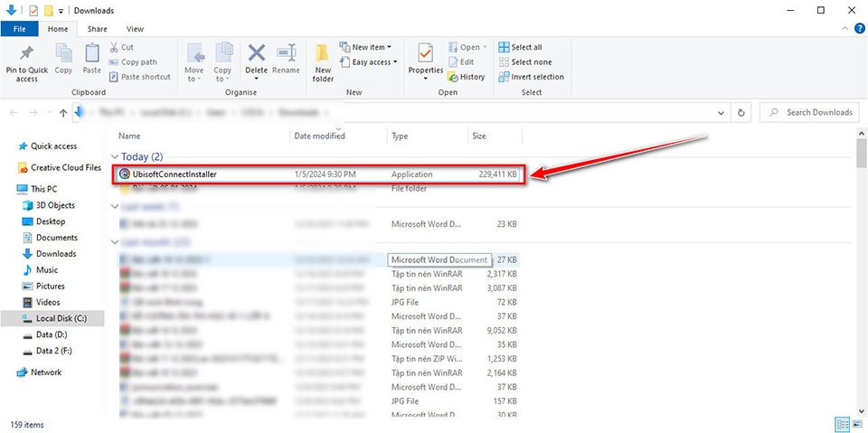Open Customize Quick Access Toolbar arrow
This screenshot has height=433, width=868.
coord(61,11)
